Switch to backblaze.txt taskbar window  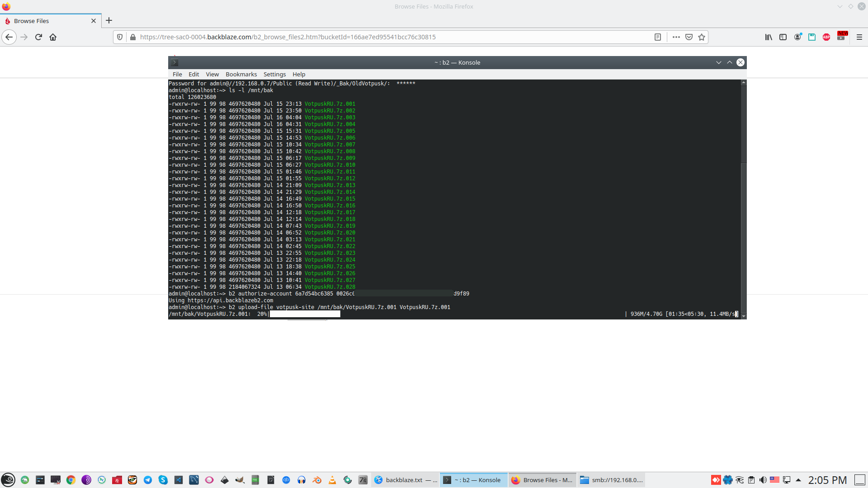point(406,480)
